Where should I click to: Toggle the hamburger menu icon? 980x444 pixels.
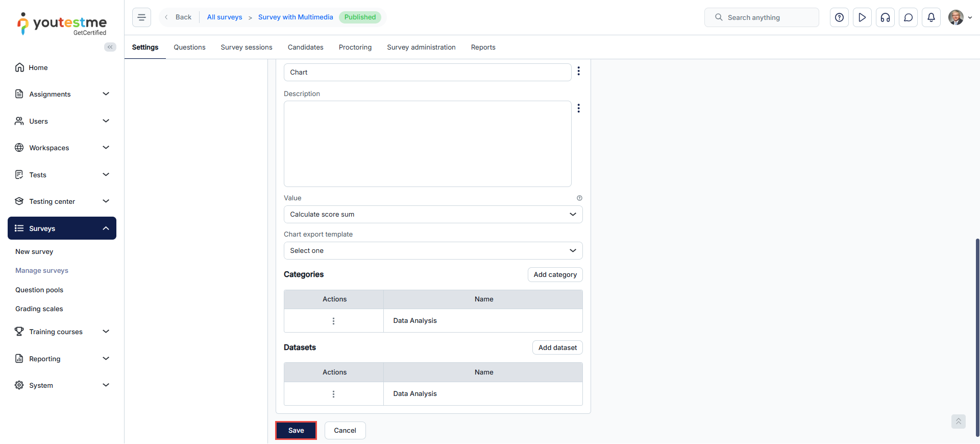click(x=141, y=17)
